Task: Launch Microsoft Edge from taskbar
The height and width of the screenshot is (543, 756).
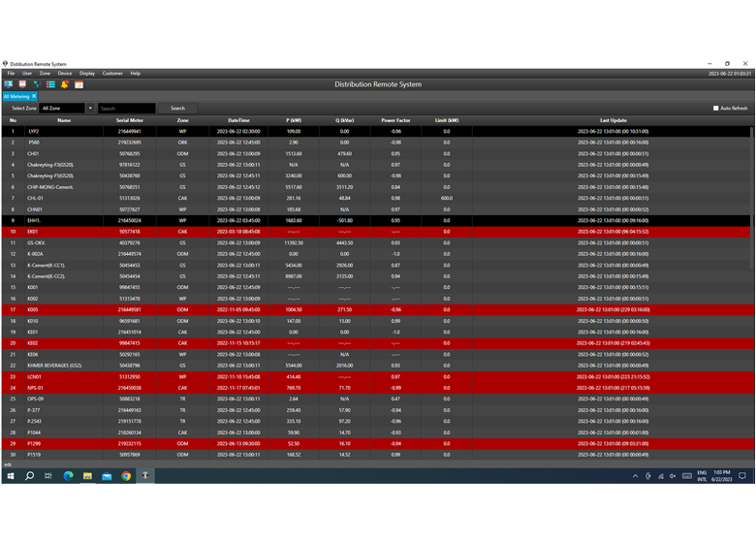Action: [x=69, y=476]
